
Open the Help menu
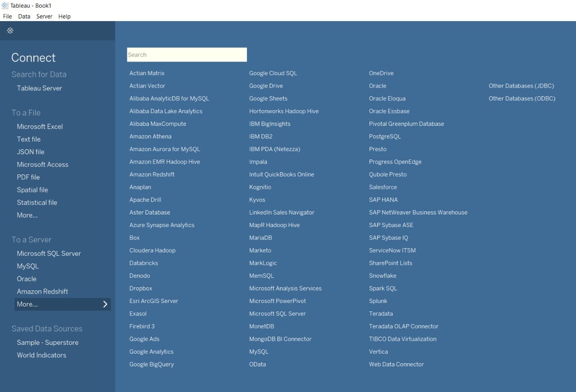[64, 16]
